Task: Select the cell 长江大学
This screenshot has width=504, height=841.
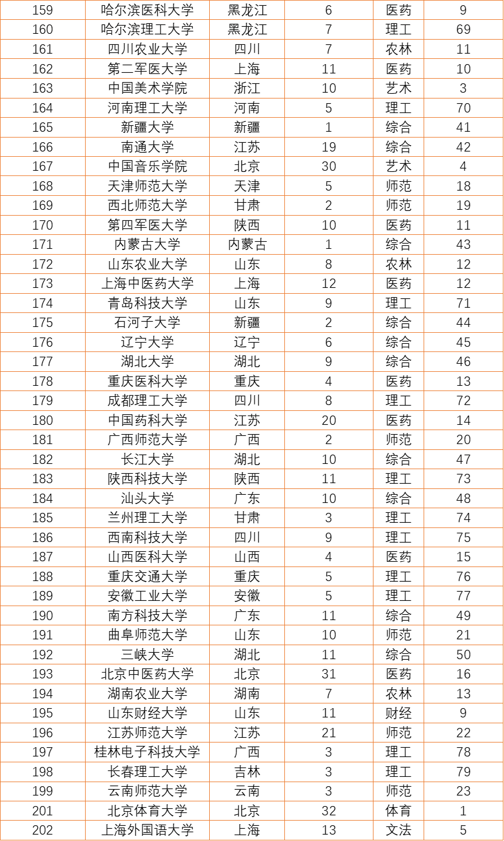Action: 147,459
